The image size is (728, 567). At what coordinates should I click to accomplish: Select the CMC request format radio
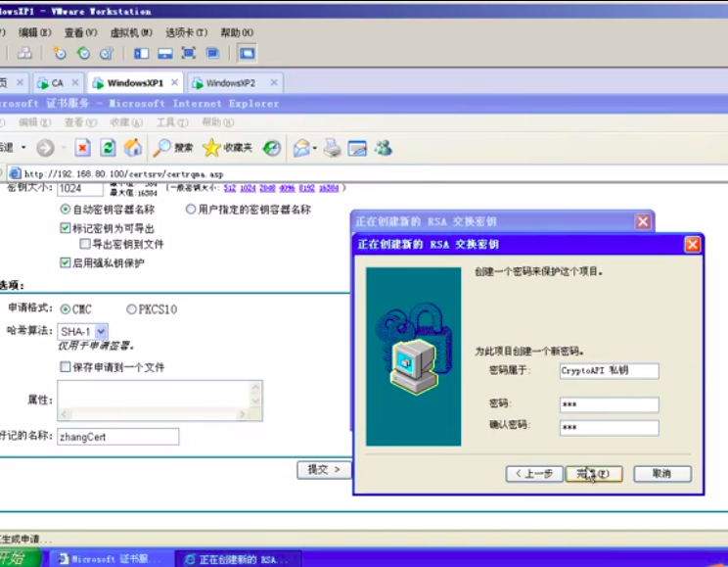point(66,309)
